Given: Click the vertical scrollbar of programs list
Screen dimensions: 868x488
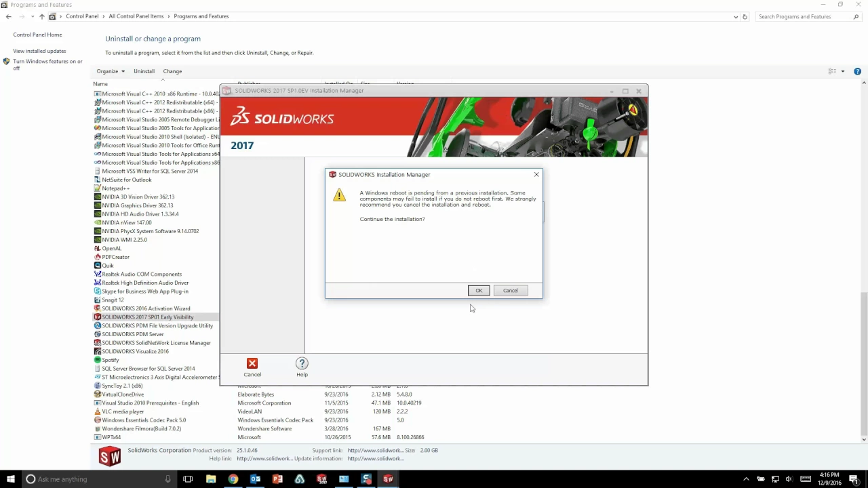Looking at the screenshot, I should (x=863, y=365).
